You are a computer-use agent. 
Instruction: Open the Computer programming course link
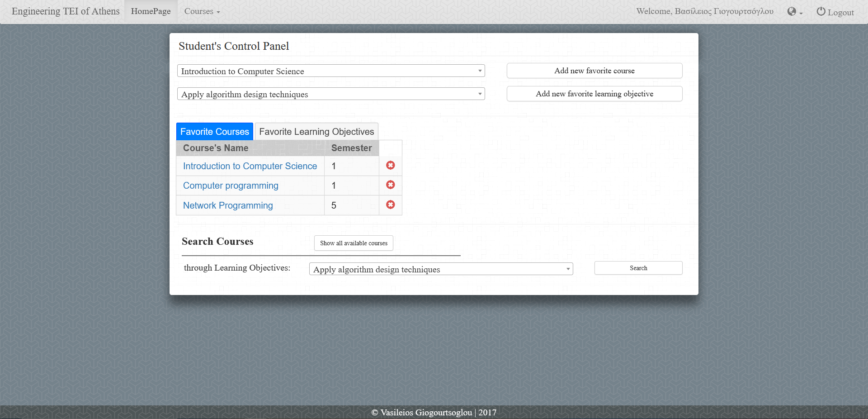(231, 186)
